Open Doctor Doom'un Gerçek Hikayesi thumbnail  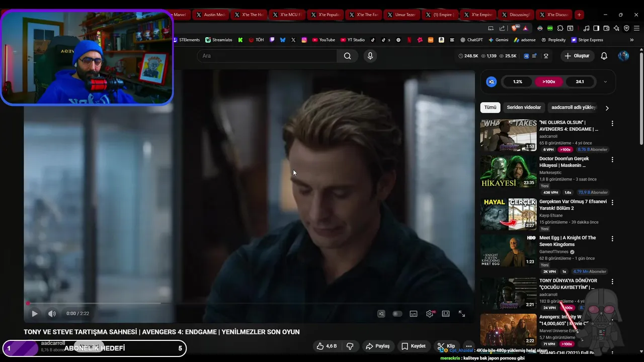point(508,171)
